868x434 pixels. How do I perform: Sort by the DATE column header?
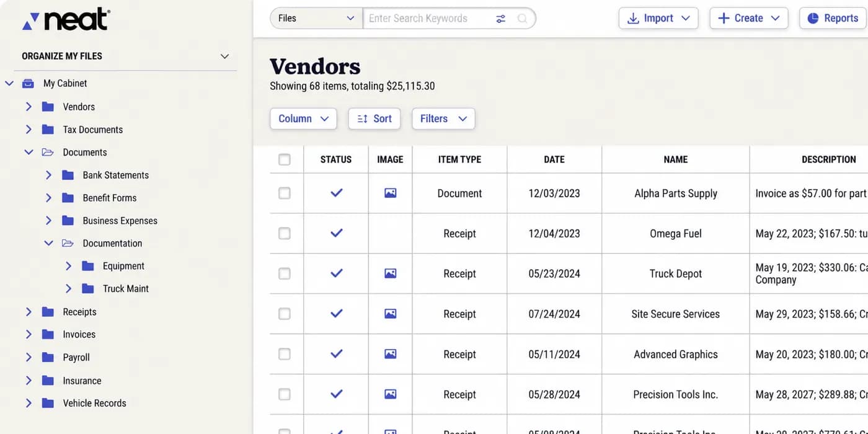click(554, 159)
